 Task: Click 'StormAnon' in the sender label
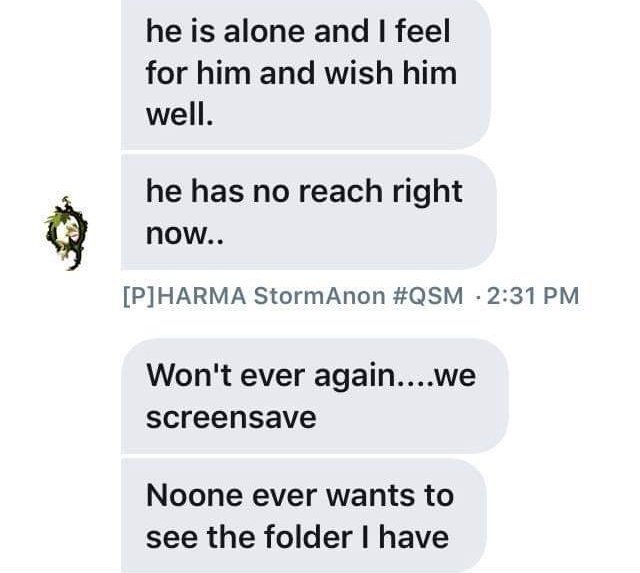point(319,295)
